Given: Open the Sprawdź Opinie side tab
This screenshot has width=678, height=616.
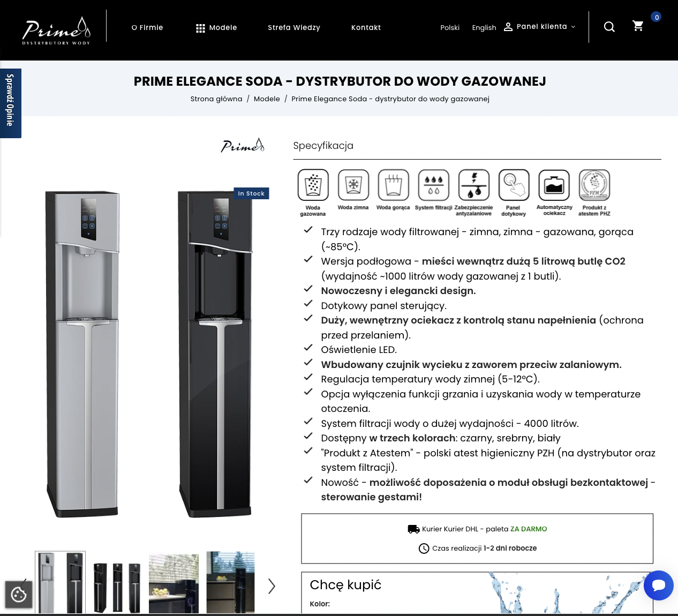Looking at the screenshot, I should tap(10, 103).
